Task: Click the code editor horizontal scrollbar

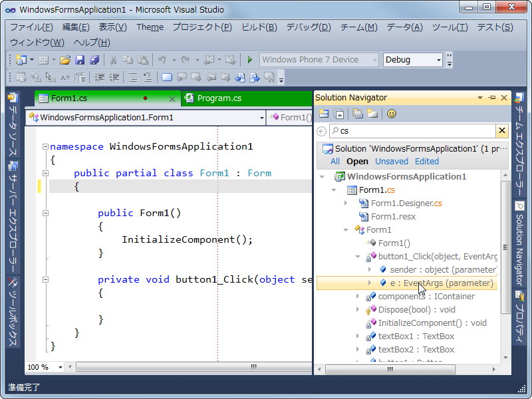Action: point(194,367)
